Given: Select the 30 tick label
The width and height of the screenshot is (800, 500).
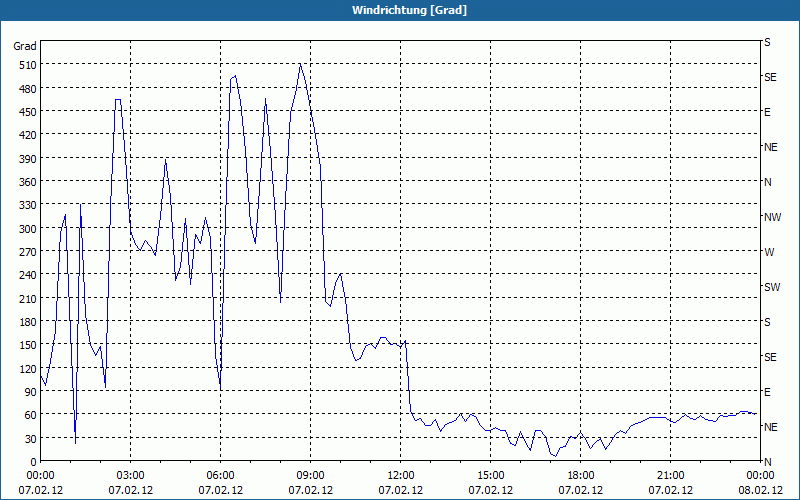Looking at the screenshot, I should 31,439.
